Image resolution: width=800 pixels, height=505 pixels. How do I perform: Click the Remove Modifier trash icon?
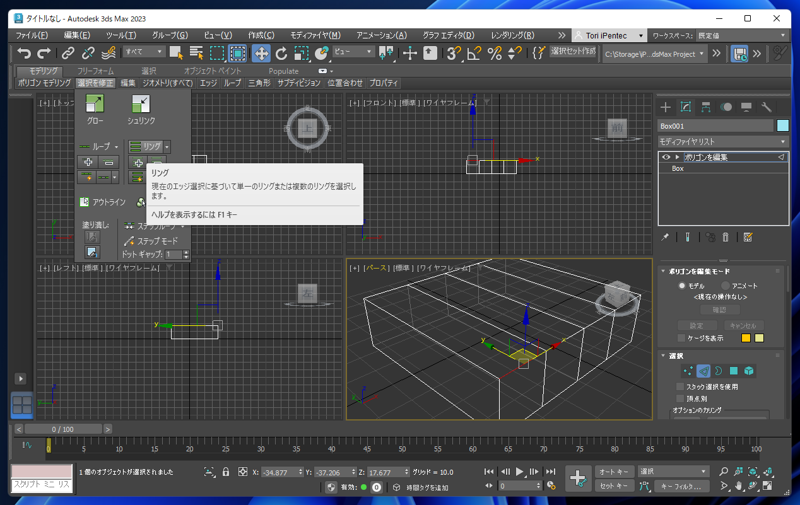click(726, 237)
